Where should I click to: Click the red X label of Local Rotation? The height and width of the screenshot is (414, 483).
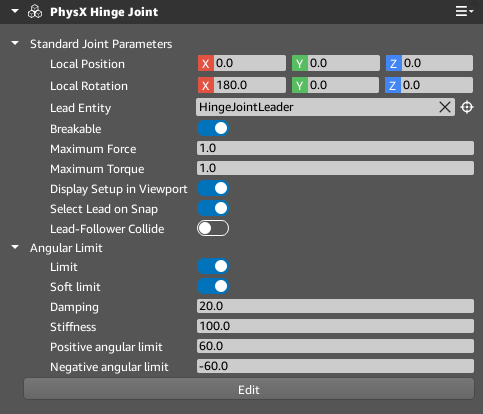[x=206, y=85]
